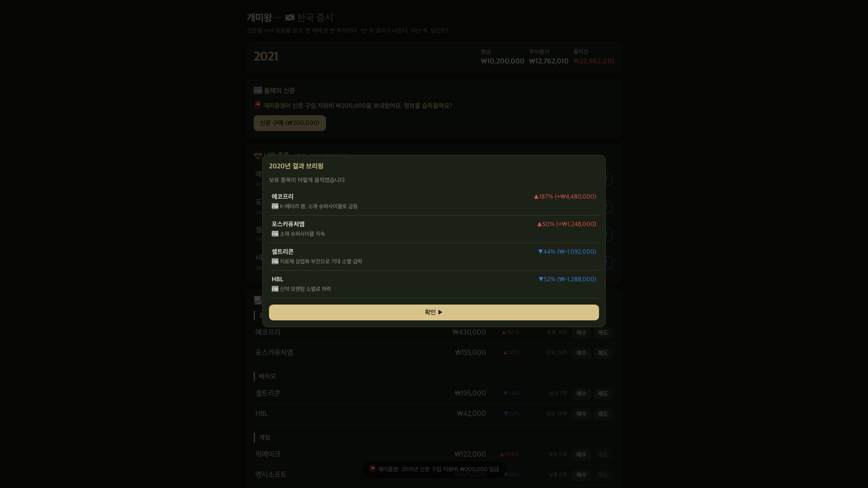The width and height of the screenshot is (868, 488).
Task: Click the 보유 종목이 이렇게 움직였습니다 subtitle
Action: (307, 180)
